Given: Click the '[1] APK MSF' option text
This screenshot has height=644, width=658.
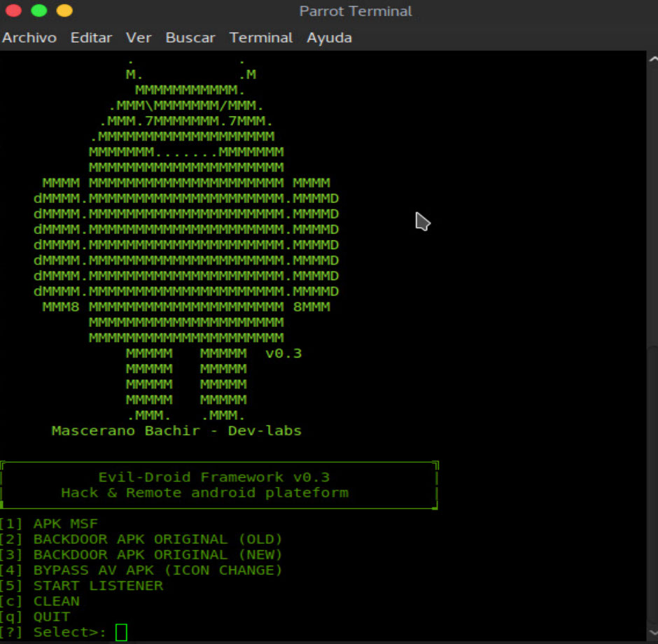Looking at the screenshot, I should tap(49, 524).
